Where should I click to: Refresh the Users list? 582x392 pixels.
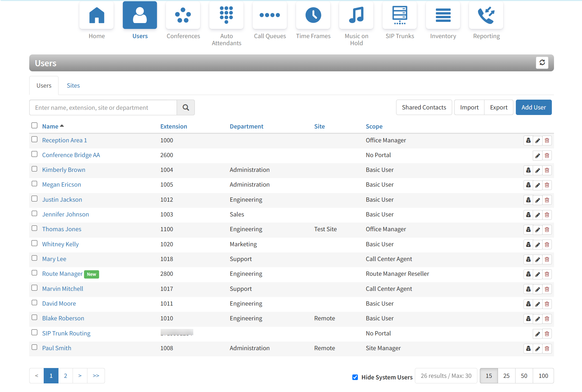[x=542, y=63]
